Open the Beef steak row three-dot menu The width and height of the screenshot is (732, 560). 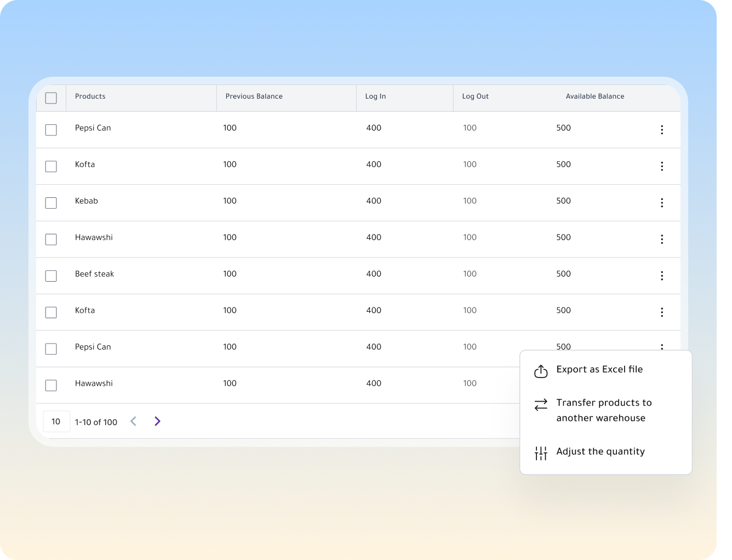pyautogui.click(x=662, y=276)
